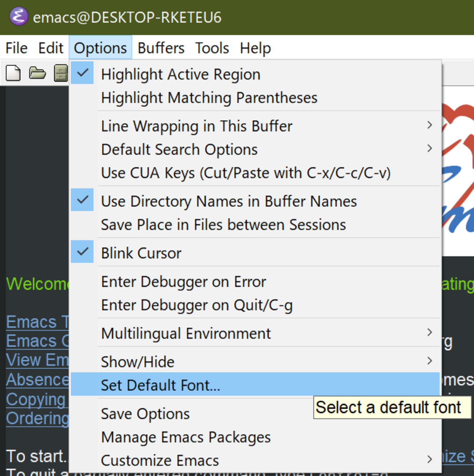This screenshot has height=476, width=474.
Task: Open Manage Emacs Packages
Action: click(x=255, y=437)
